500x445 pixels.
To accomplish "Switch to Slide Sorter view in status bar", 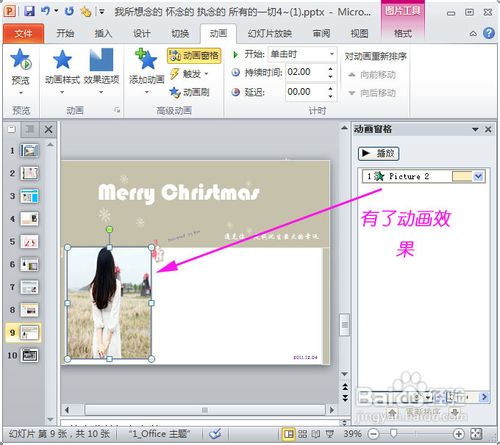I will [302, 434].
